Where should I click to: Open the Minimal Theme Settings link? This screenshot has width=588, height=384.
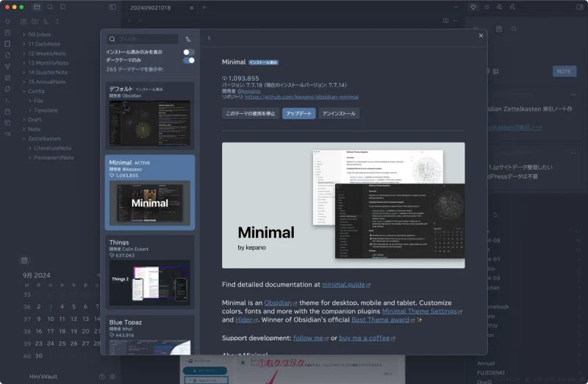[x=419, y=311]
